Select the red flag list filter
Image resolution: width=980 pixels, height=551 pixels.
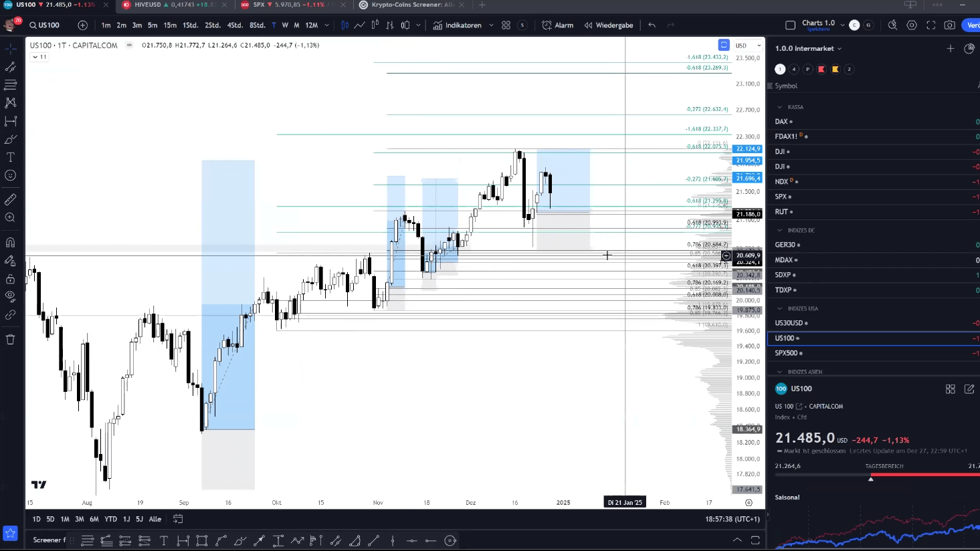pos(821,69)
